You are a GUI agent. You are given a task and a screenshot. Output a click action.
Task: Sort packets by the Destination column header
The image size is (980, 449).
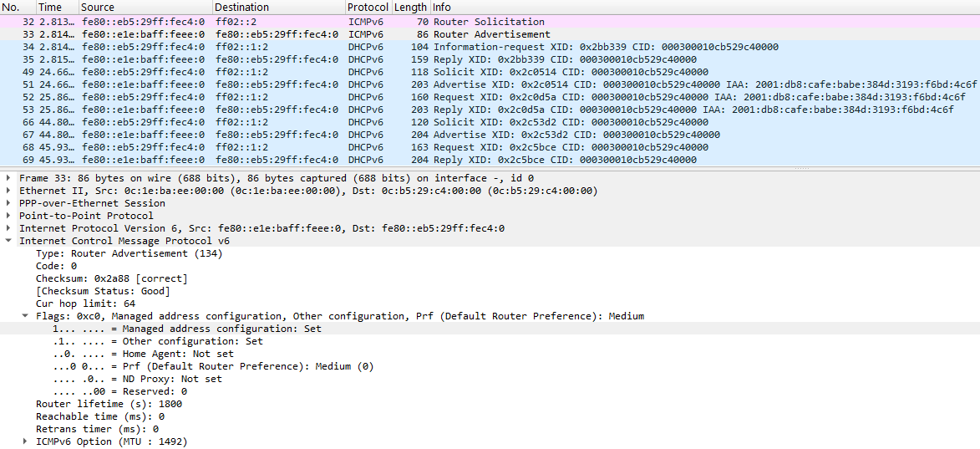(279, 8)
